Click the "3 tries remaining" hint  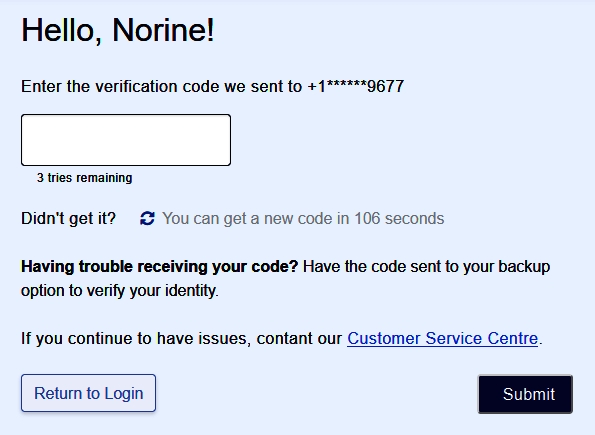coord(85,178)
